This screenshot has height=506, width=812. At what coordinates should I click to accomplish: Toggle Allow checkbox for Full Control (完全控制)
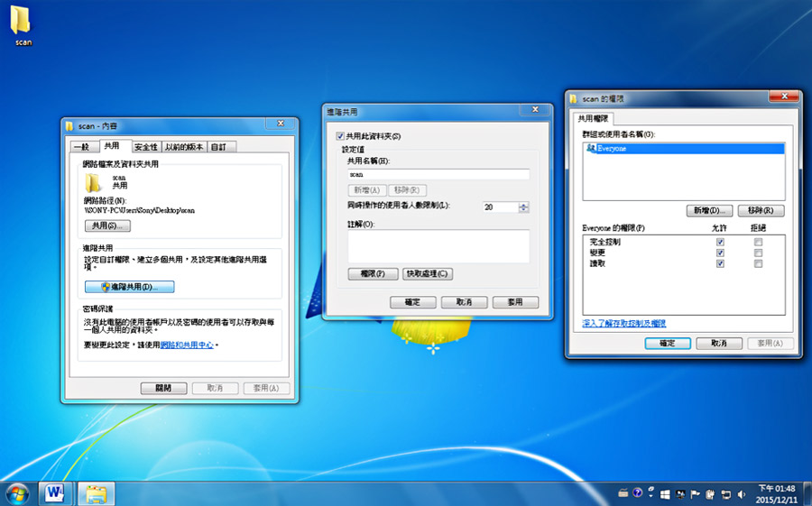[x=720, y=242]
